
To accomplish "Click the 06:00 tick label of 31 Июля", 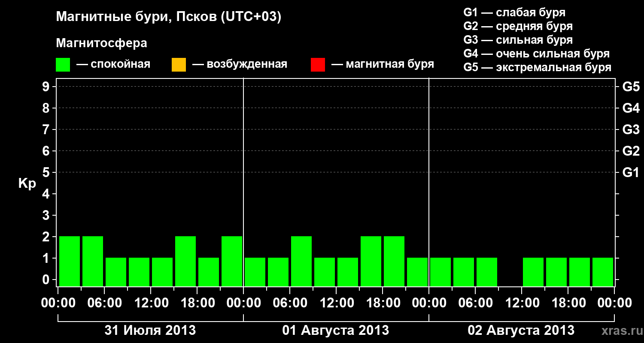I will tap(104, 303).
